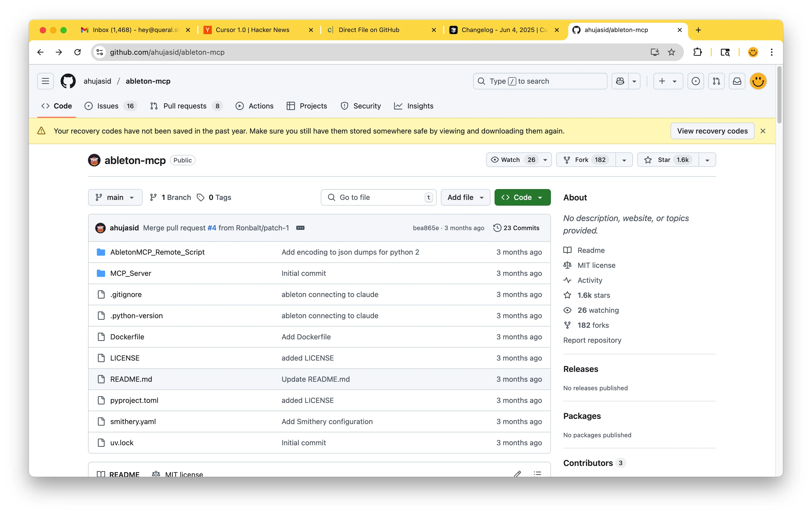Screen dimensions: 812x515
Task: Click the commit message ellipsis expander
Action: [x=300, y=228]
